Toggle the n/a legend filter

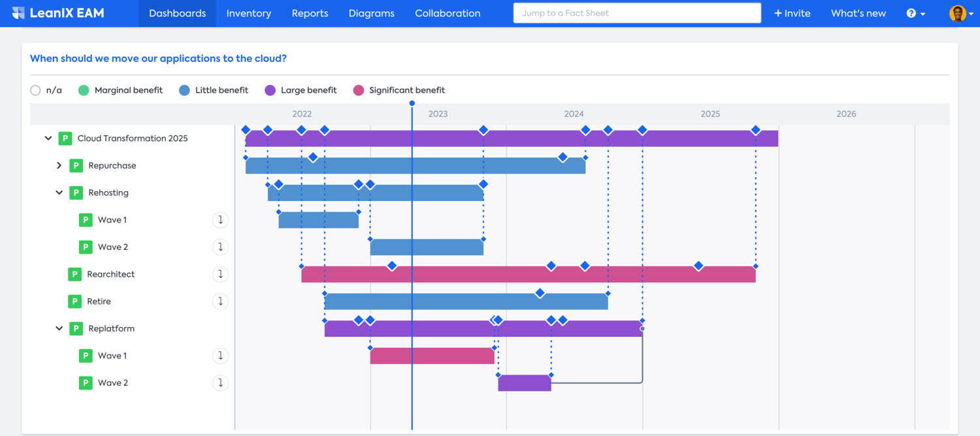pyautogui.click(x=36, y=90)
